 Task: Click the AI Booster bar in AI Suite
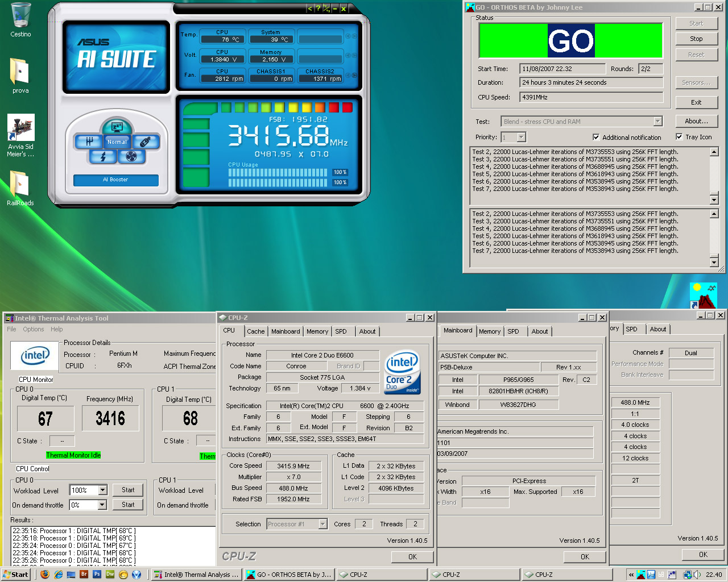point(115,180)
